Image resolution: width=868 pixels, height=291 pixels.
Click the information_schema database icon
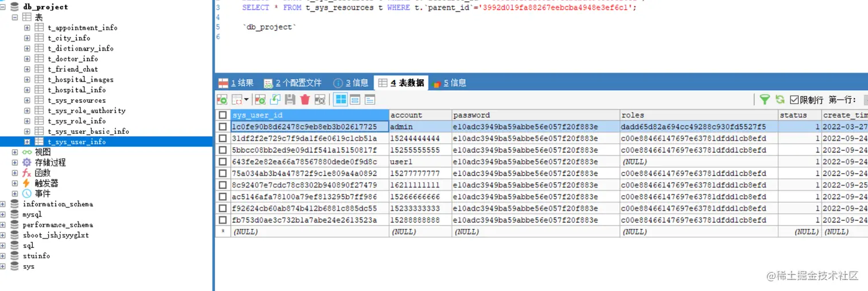15,204
